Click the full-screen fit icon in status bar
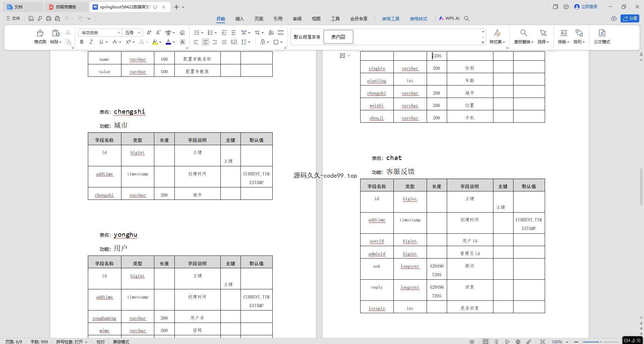 point(542,342)
